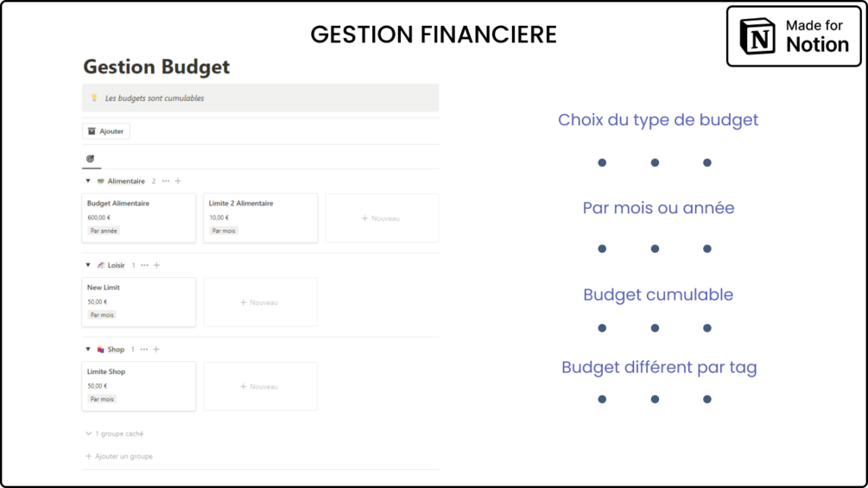The width and height of the screenshot is (868, 488).
Task: Add an item with the Alimentaire plus icon
Action: tap(178, 181)
